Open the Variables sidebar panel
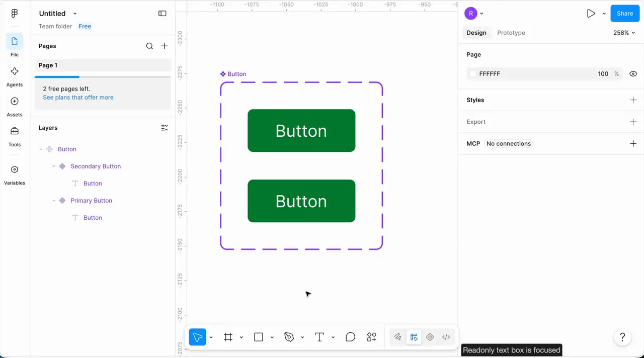644x358 pixels. click(15, 174)
